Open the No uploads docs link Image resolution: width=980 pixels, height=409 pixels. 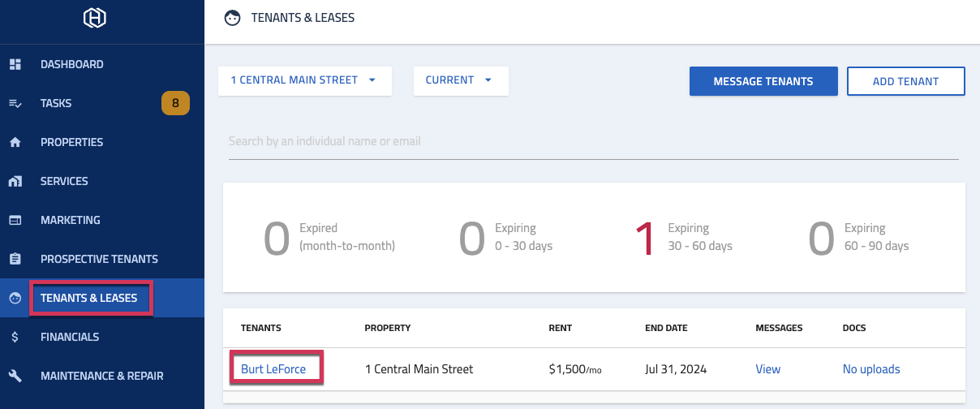click(x=871, y=368)
